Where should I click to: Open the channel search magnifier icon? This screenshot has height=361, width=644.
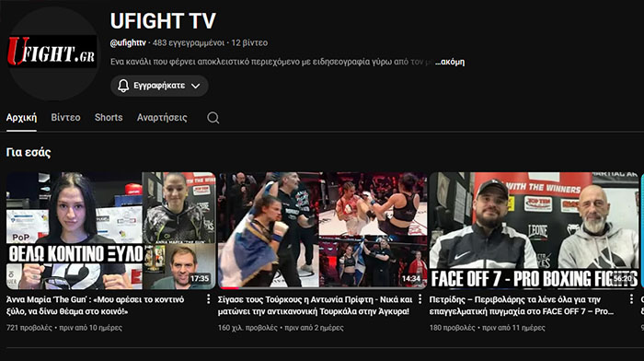pos(213,118)
